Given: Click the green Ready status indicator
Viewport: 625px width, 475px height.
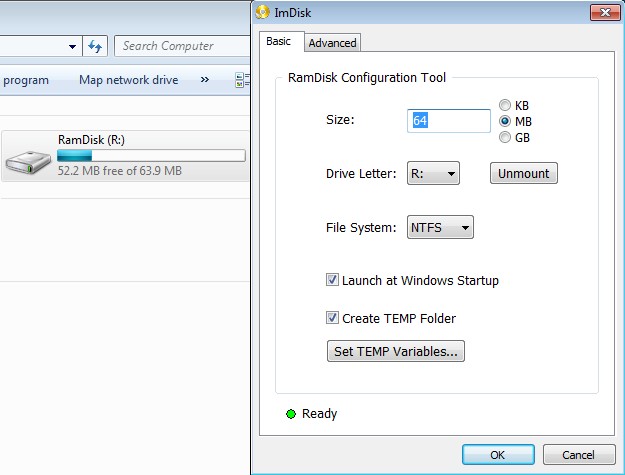Looking at the screenshot, I should [x=291, y=414].
